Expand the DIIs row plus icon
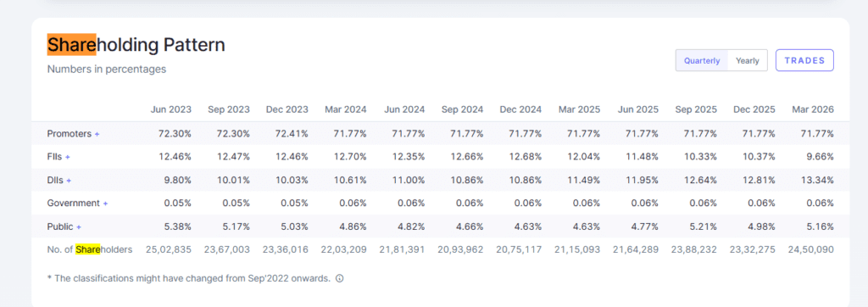 click(69, 181)
